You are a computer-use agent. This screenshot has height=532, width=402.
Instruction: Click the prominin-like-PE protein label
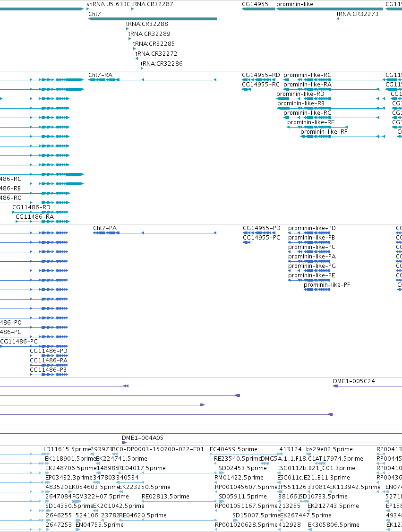click(312, 275)
